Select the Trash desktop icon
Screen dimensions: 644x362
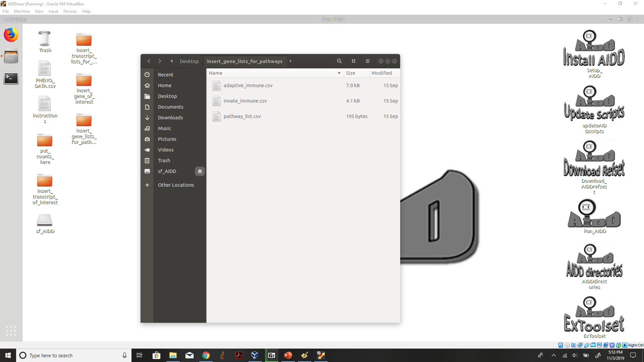click(45, 42)
